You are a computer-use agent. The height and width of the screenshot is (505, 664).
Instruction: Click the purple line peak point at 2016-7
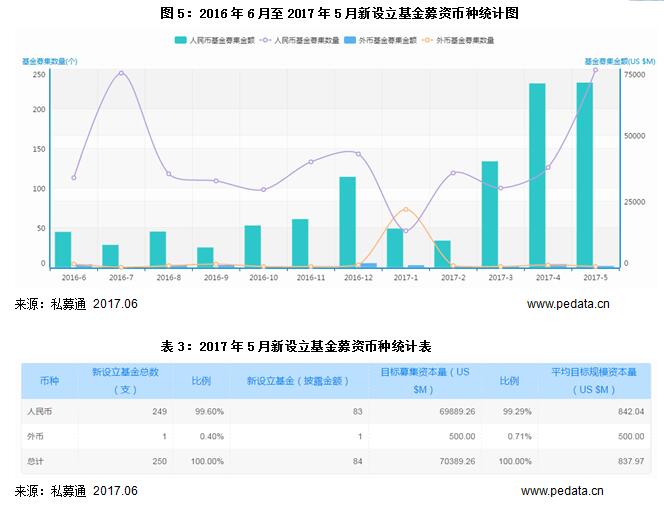point(121,73)
